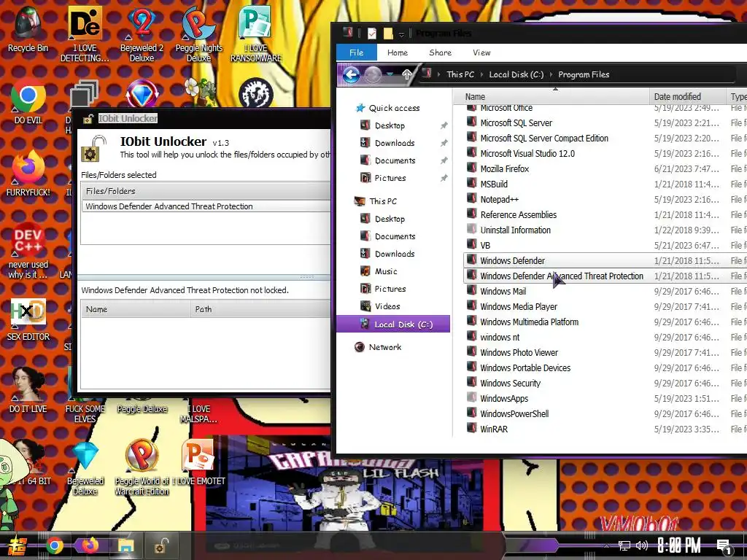Select Windows Defender Advanced Threat Protection row in IObit Unlocker
This screenshot has height=560, width=747.
pos(205,206)
